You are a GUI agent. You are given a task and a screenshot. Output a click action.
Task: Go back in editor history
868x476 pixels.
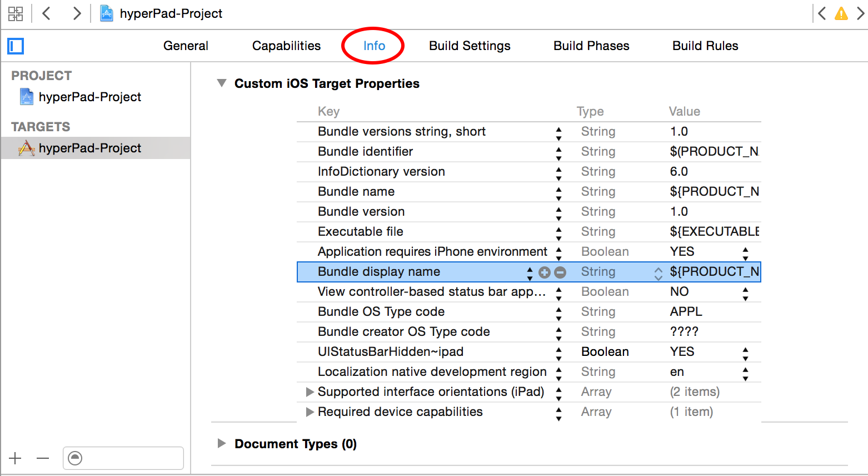(47, 13)
